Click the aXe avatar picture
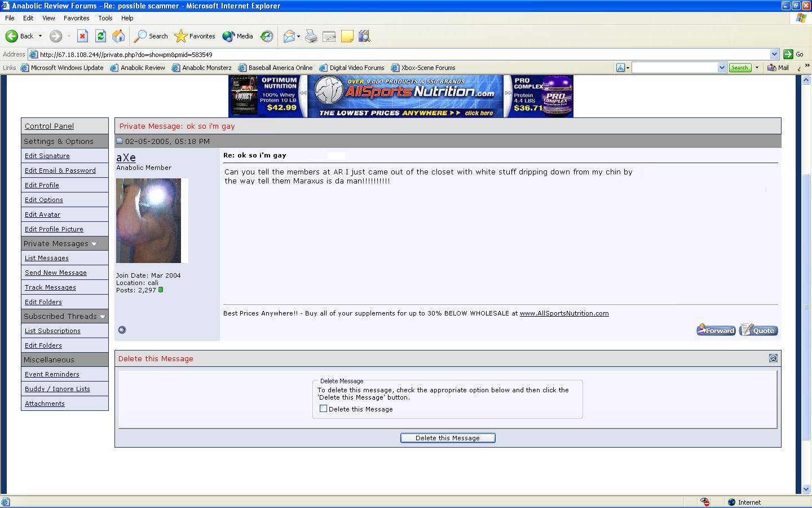The width and height of the screenshot is (812, 508). tap(149, 220)
